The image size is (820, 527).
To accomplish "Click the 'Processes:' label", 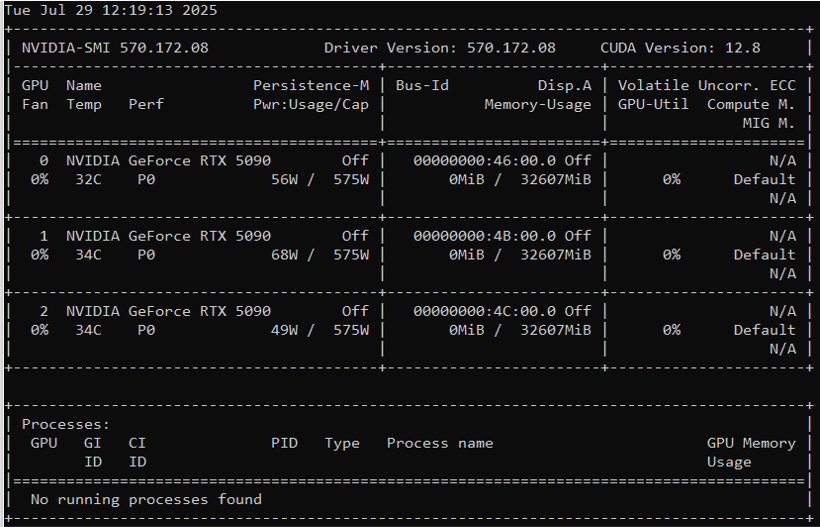I will pyautogui.click(x=66, y=425).
